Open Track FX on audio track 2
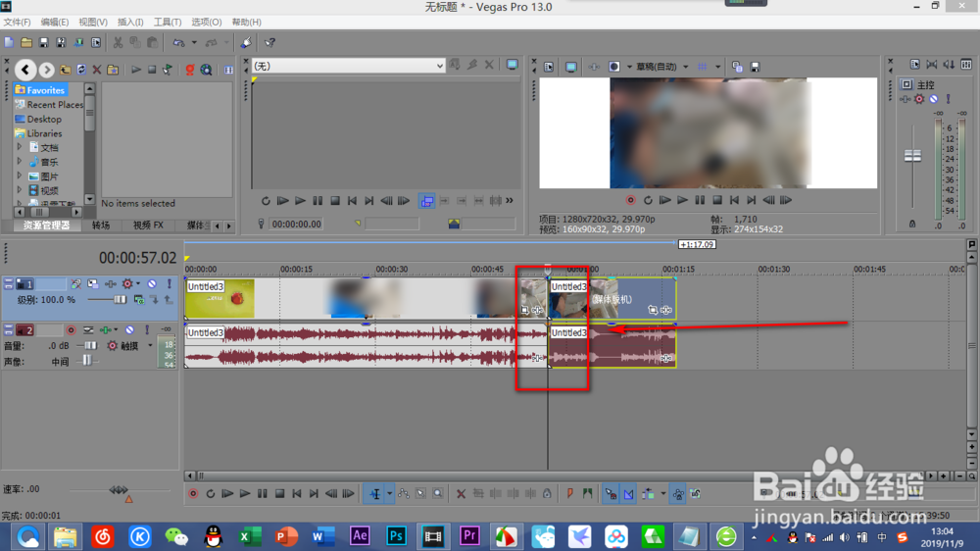This screenshot has height=551, width=980. coord(106,329)
